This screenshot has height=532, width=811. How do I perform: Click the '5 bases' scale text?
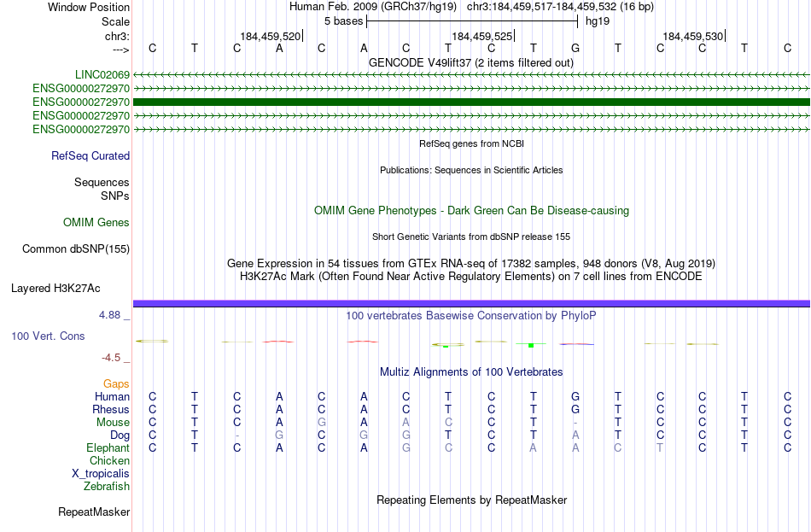click(343, 21)
